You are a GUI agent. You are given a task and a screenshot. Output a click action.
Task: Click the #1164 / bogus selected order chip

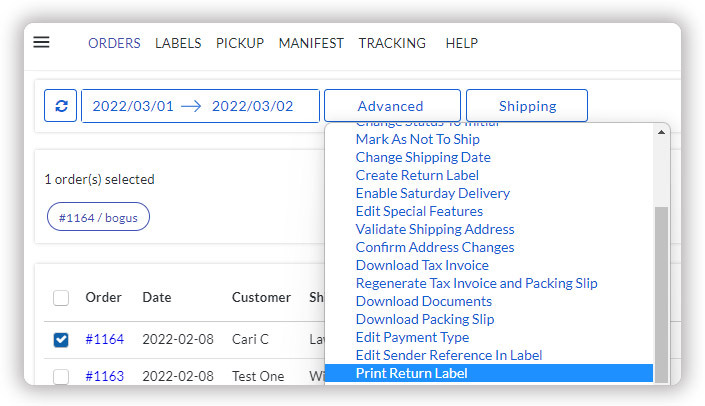[x=98, y=217]
